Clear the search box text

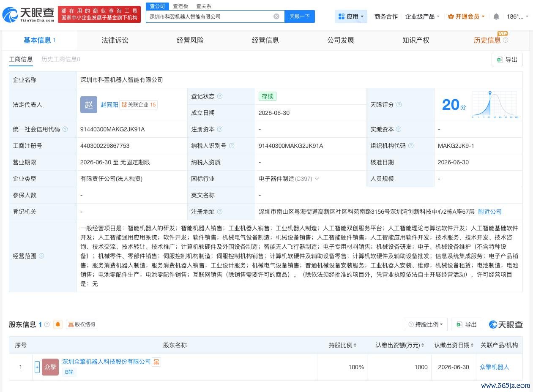276,16
